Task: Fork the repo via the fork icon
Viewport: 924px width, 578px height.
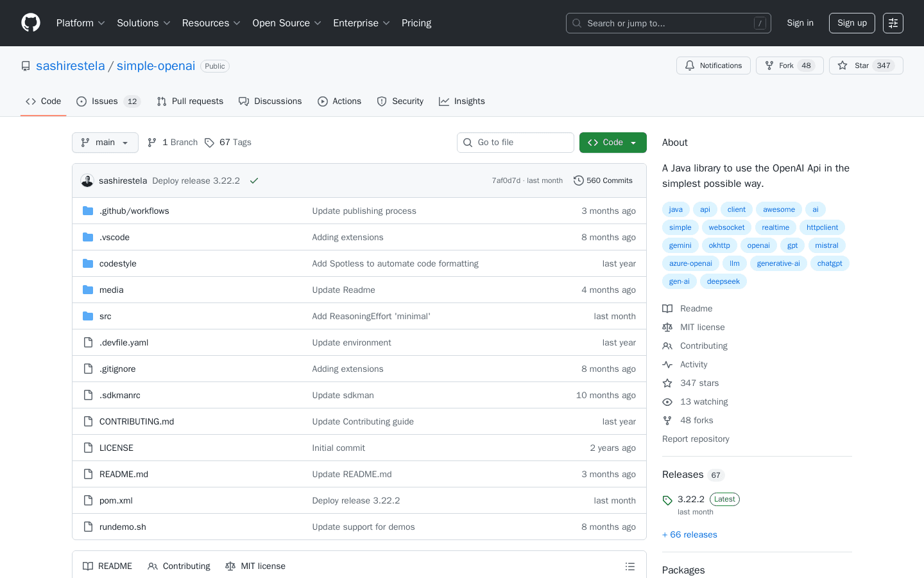Action: click(x=767, y=65)
